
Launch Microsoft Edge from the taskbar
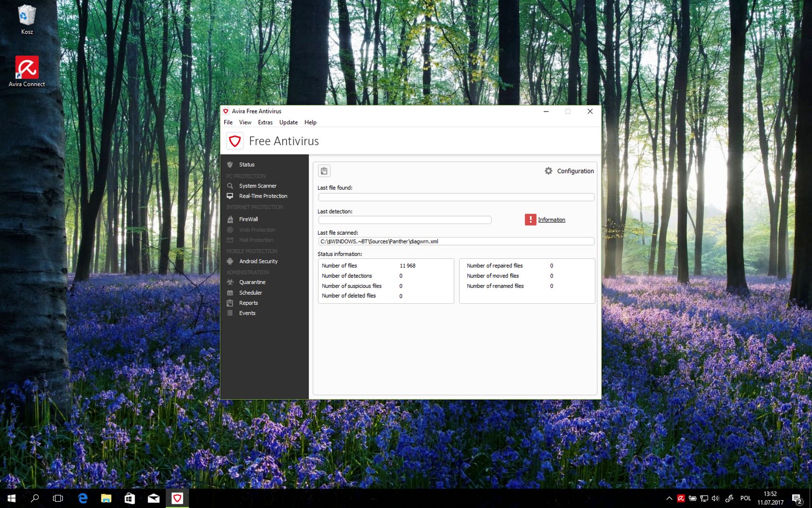point(83,498)
